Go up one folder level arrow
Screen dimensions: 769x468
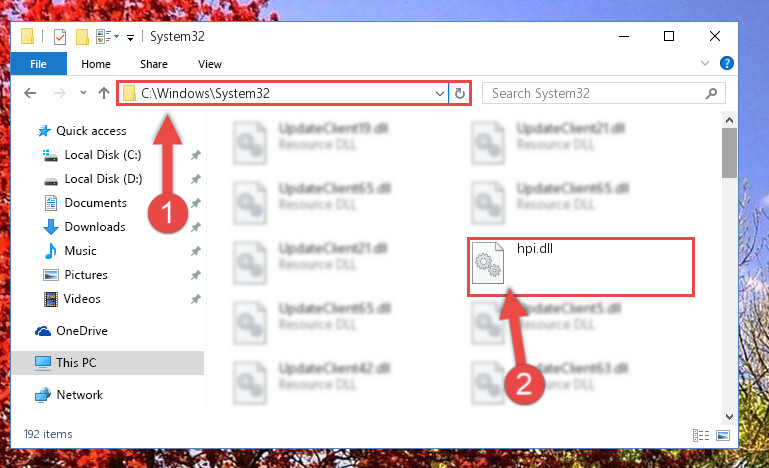click(103, 93)
